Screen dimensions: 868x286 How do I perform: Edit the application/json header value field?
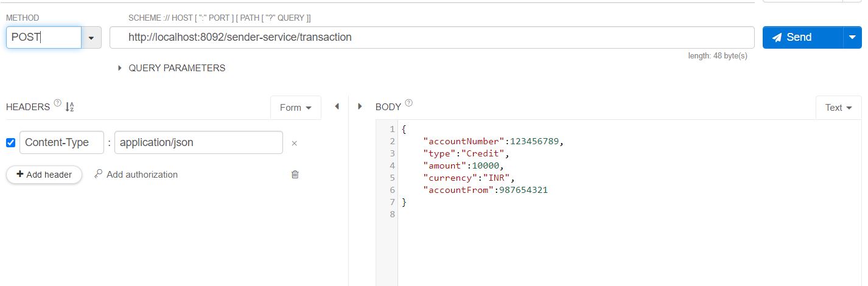click(198, 142)
